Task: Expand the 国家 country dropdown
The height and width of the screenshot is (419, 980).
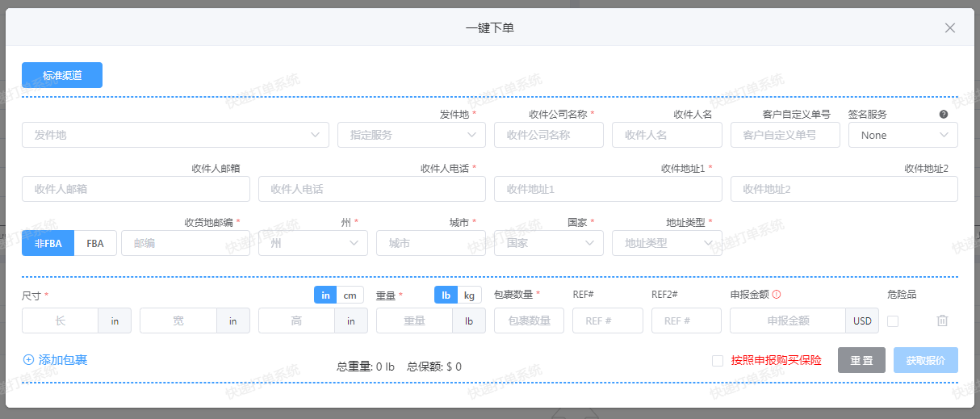Action: 548,243
